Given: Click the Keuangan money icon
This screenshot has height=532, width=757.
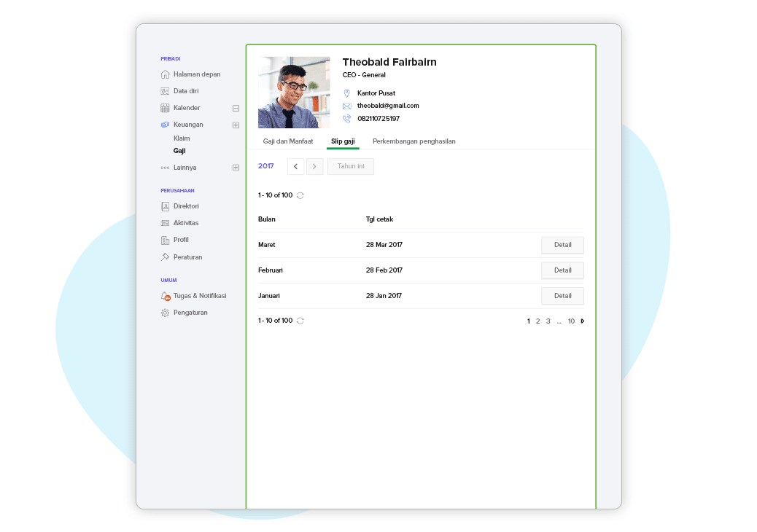Looking at the screenshot, I should click(x=165, y=125).
